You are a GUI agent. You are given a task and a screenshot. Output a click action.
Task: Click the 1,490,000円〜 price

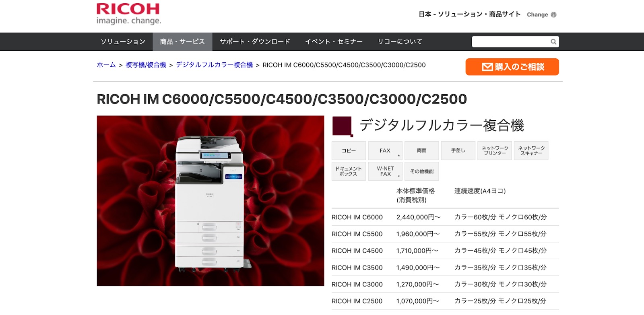[418, 268]
